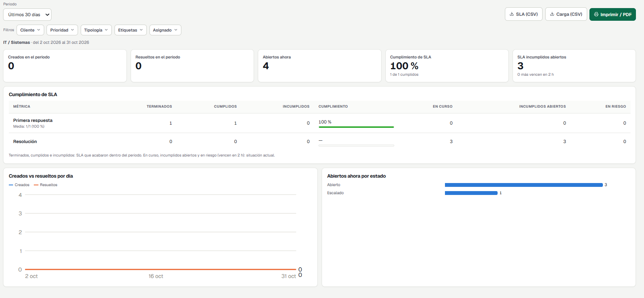644x298 pixels.
Task: Click the INCUMPLIDOS ABIERTOS column header
Action: [542, 107]
